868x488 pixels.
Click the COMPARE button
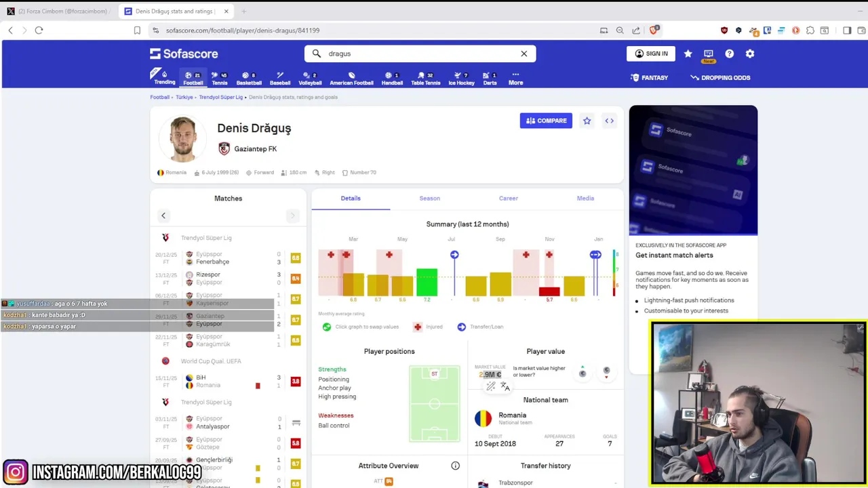coord(546,121)
